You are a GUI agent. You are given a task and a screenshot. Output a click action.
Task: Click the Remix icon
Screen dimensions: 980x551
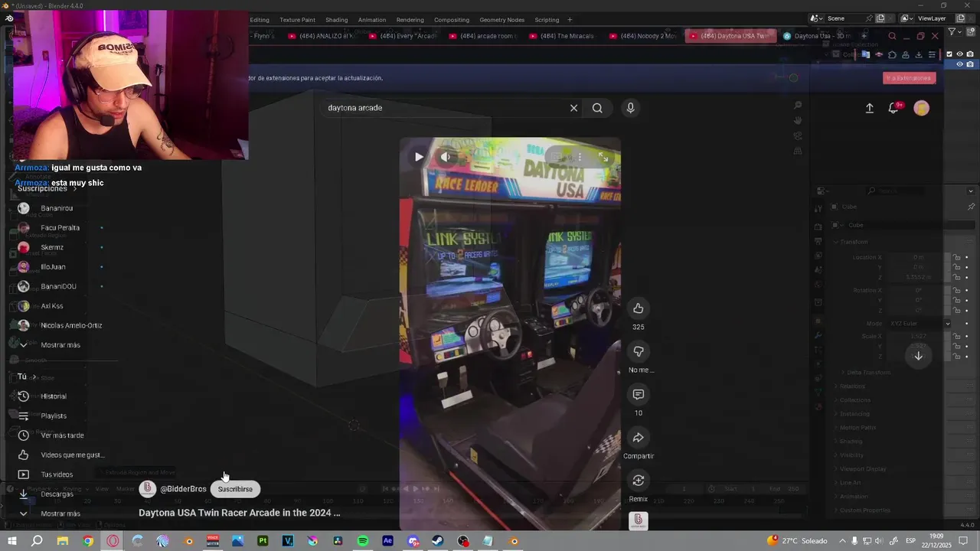pyautogui.click(x=638, y=481)
